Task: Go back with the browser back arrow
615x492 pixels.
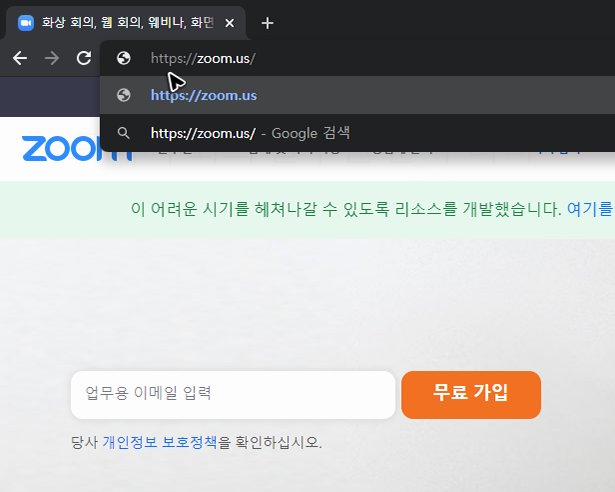Action: (x=20, y=58)
